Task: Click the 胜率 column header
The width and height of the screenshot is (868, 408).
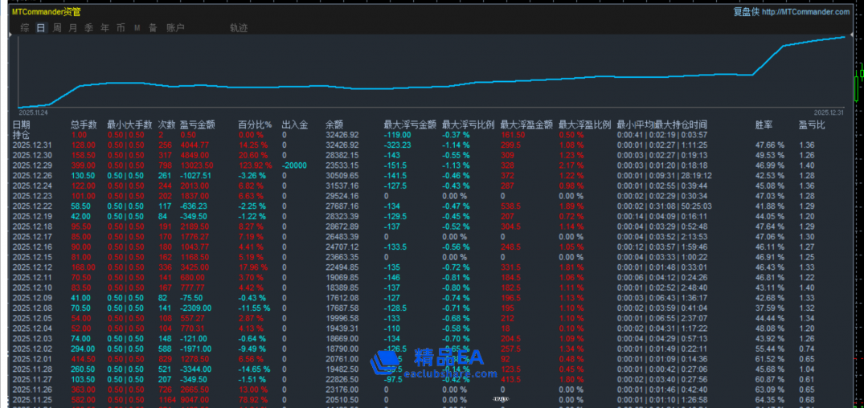Action: coord(764,124)
